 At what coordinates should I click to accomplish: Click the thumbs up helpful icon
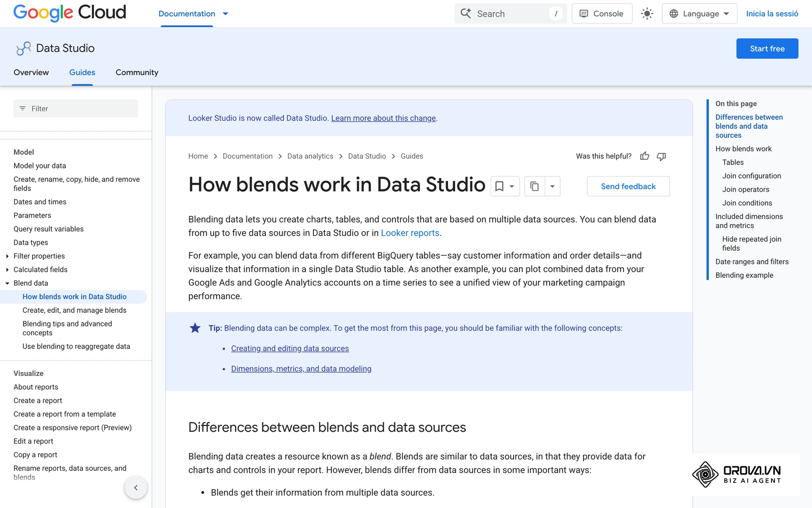click(645, 156)
